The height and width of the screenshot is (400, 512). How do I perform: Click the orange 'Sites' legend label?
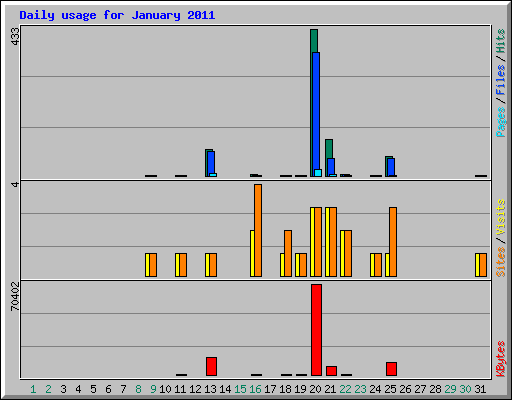(x=501, y=262)
